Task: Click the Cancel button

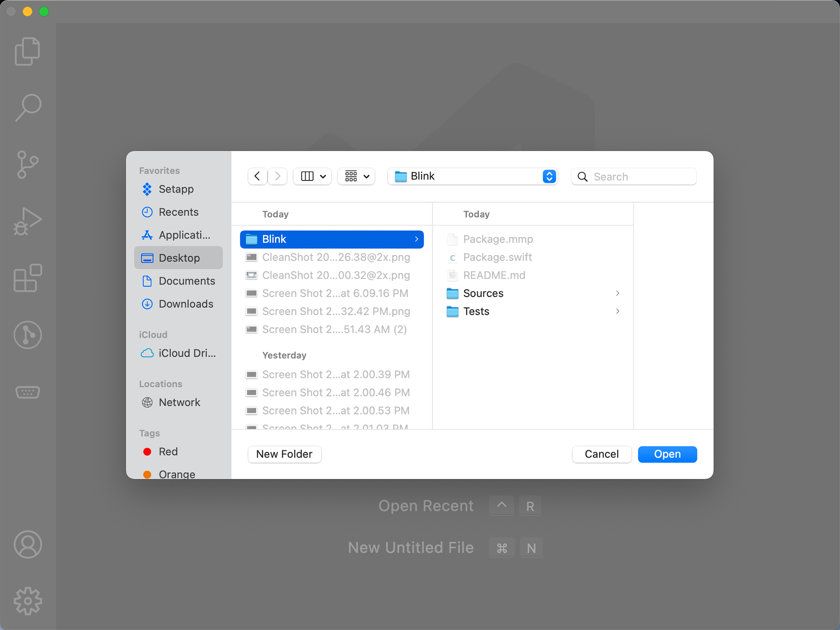Action: point(602,454)
